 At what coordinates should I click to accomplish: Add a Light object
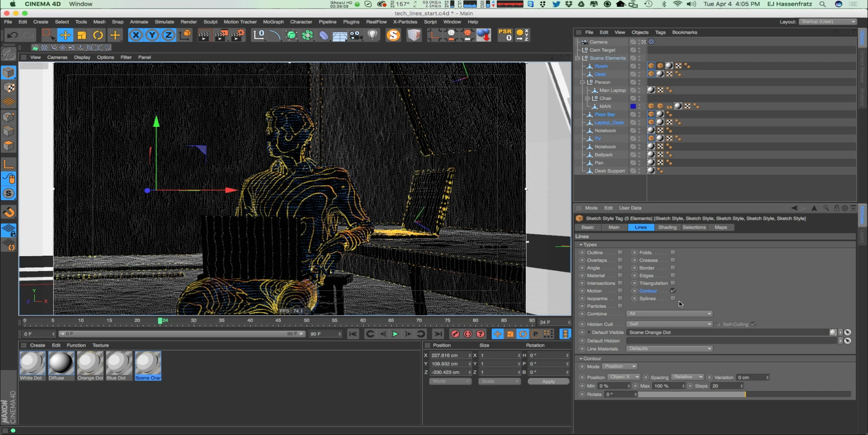(x=373, y=35)
